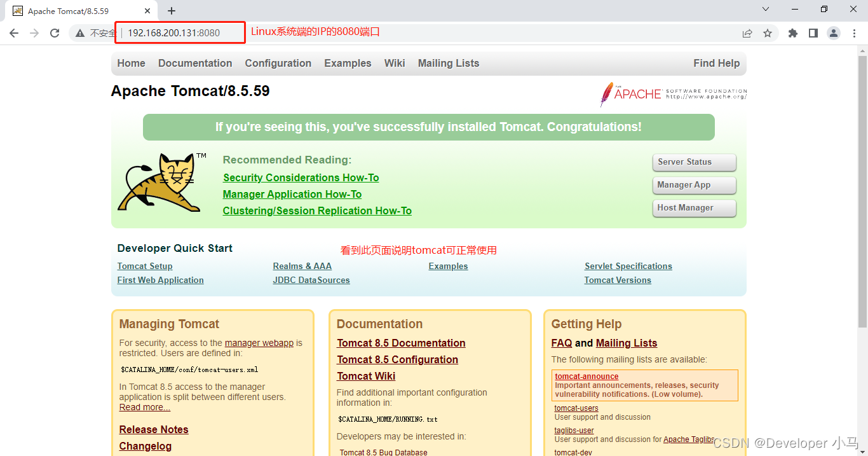Open a new tab with plus icon

(x=172, y=11)
